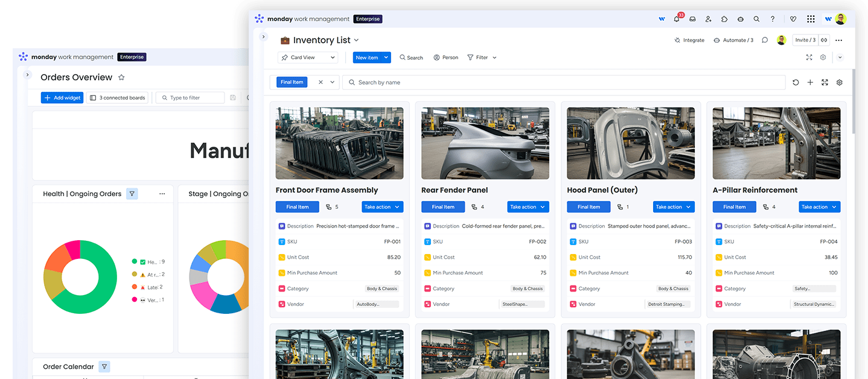This screenshot has width=868, height=379.
Task: Open the three-dot board options menu
Action: (x=838, y=40)
